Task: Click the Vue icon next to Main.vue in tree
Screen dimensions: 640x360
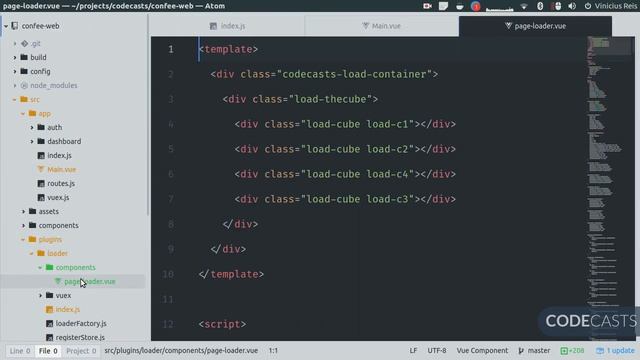Action: [x=40, y=169]
